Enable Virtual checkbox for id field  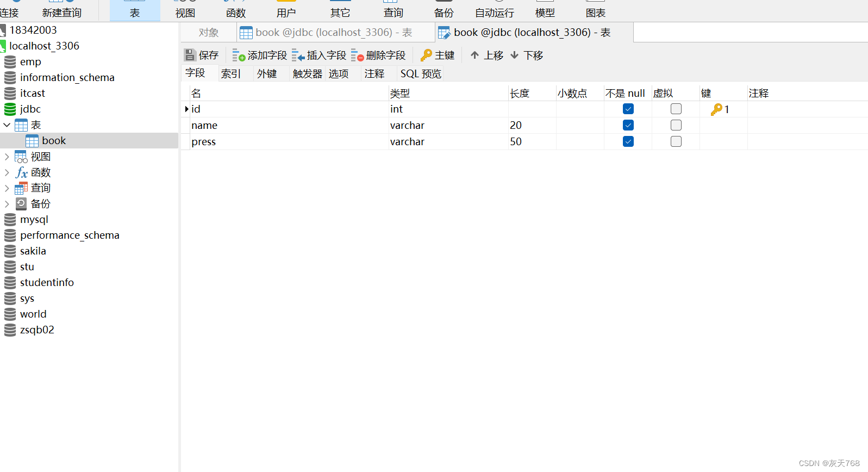[x=676, y=109]
